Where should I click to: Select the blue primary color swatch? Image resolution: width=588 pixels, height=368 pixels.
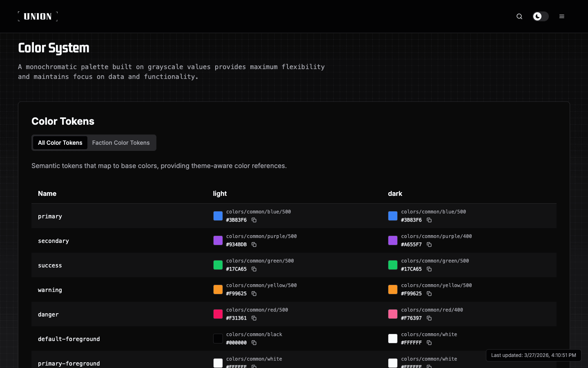click(x=218, y=216)
